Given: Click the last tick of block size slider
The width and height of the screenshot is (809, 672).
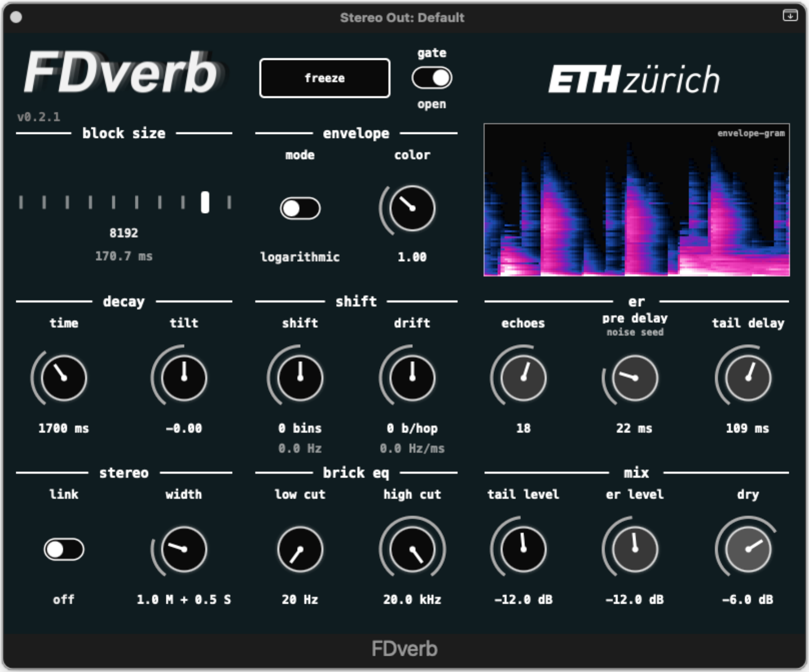Looking at the screenshot, I should 229,202.
